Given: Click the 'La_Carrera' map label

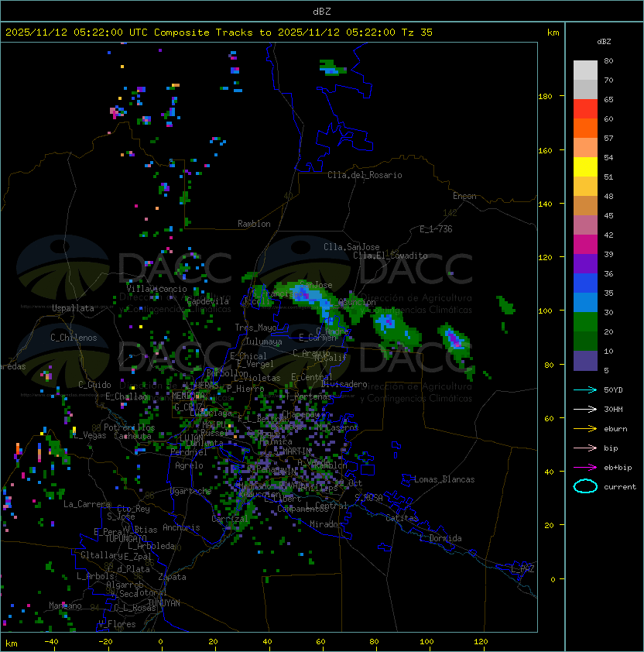Looking at the screenshot, I should click(87, 504).
